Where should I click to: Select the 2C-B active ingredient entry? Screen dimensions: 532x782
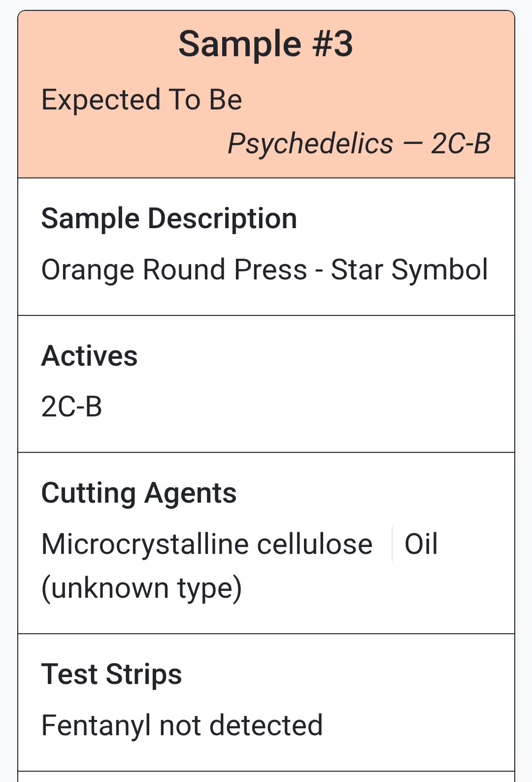point(72,407)
